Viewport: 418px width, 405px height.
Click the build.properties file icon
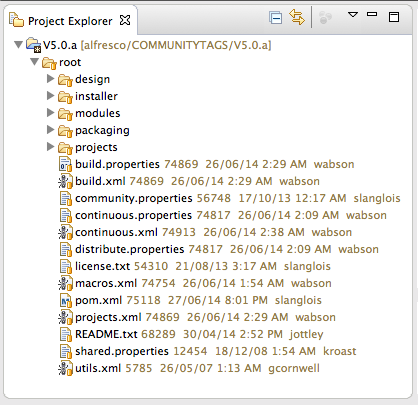click(x=65, y=164)
